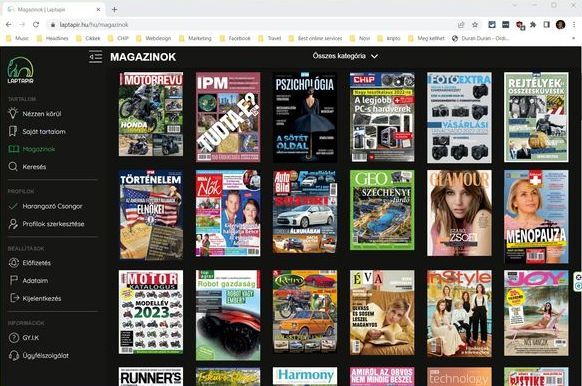This screenshot has height=386, width=582.
Task: Open the Glamour magazine cover
Action: coord(459,213)
